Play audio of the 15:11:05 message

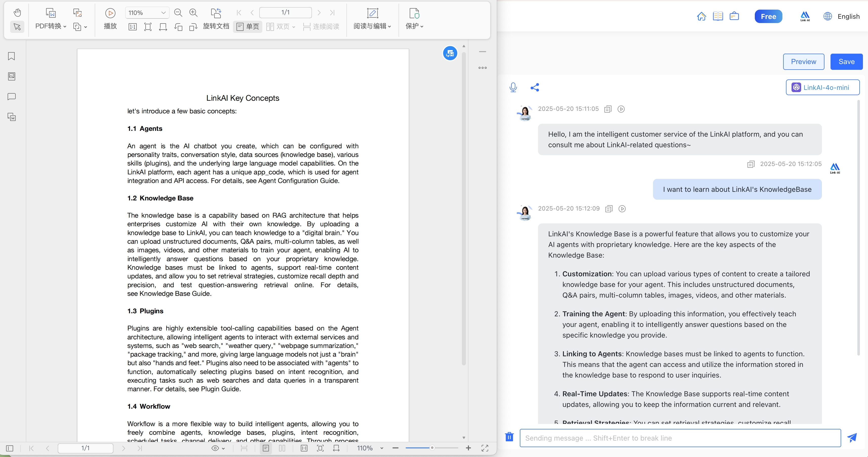click(621, 109)
